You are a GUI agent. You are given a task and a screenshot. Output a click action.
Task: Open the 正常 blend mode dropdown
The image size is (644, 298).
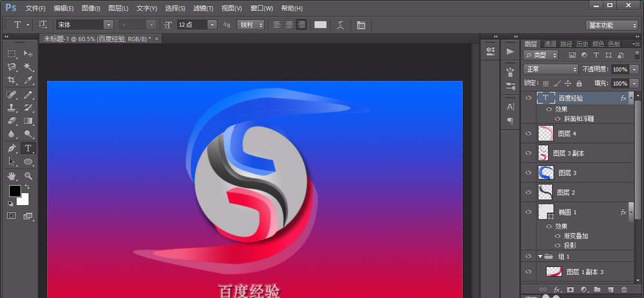click(551, 69)
